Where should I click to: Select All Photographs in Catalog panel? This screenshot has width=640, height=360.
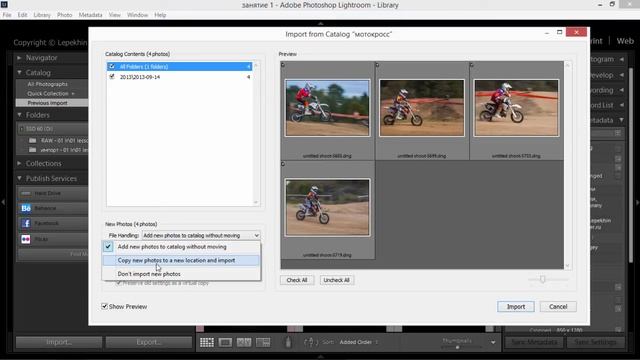47,84
